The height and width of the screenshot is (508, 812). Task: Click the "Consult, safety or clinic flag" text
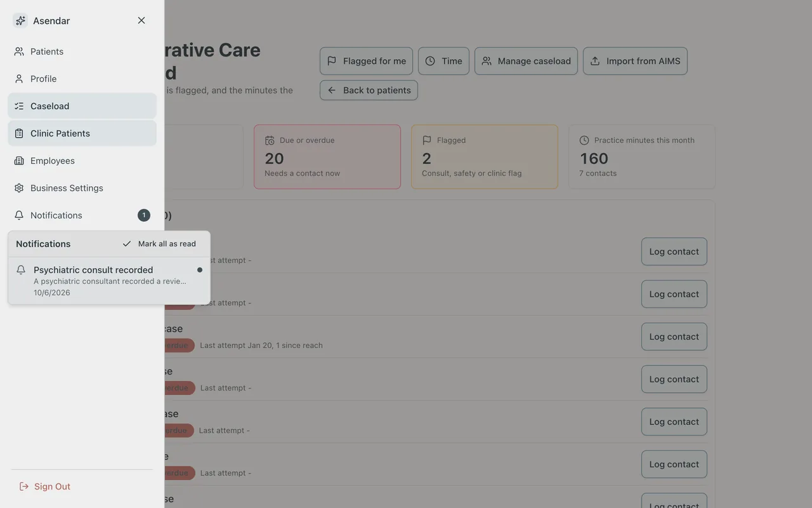pos(472,173)
